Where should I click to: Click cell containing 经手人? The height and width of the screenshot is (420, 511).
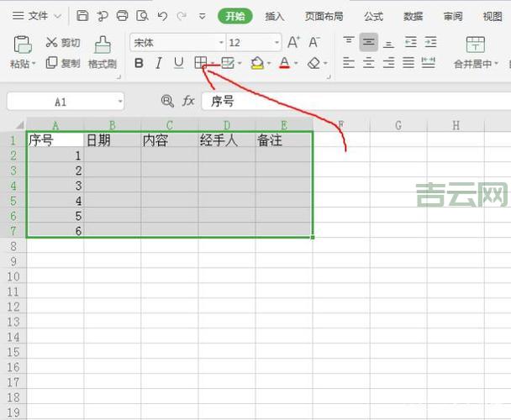pyautogui.click(x=227, y=140)
